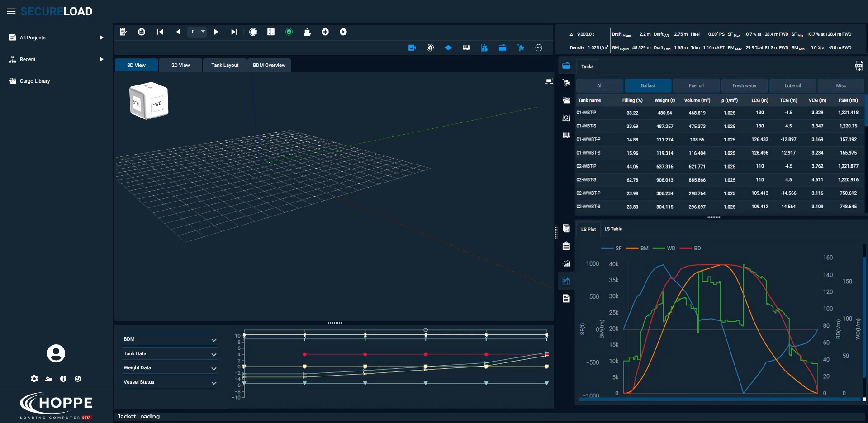Screen dimensions: 868x423
Task: Click the hand truck cargo panel icon
Action: click(566, 83)
